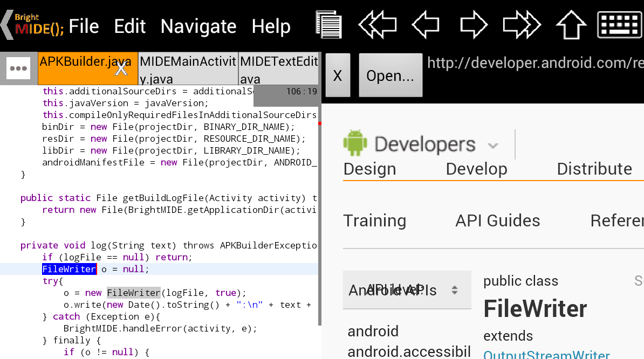
Task: Toggle the on-screen keyboard icon
Action: click(619, 25)
